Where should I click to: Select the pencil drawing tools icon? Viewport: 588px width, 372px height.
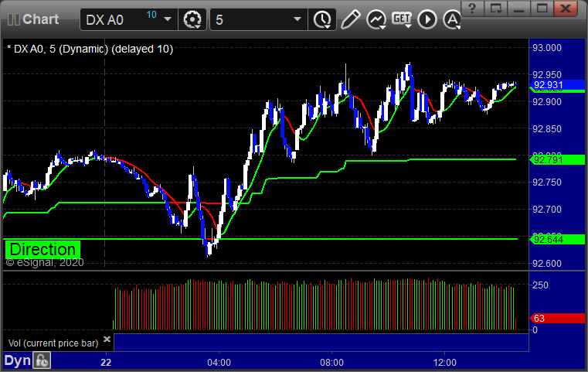(350, 19)
